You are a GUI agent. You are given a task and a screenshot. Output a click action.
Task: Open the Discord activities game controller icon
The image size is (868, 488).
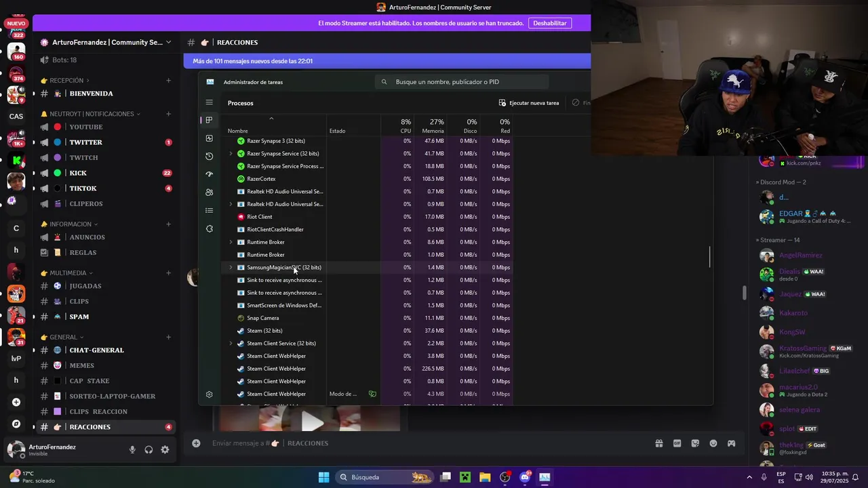[732, 443]
